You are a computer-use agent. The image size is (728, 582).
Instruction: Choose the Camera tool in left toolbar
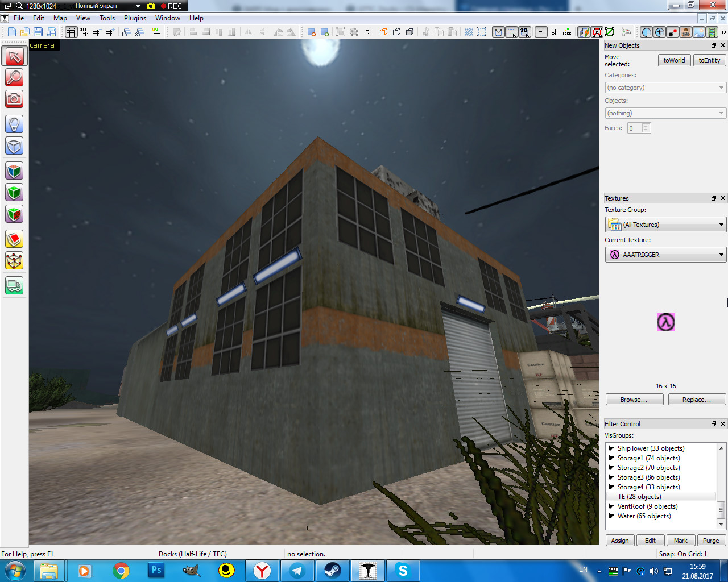14,99
